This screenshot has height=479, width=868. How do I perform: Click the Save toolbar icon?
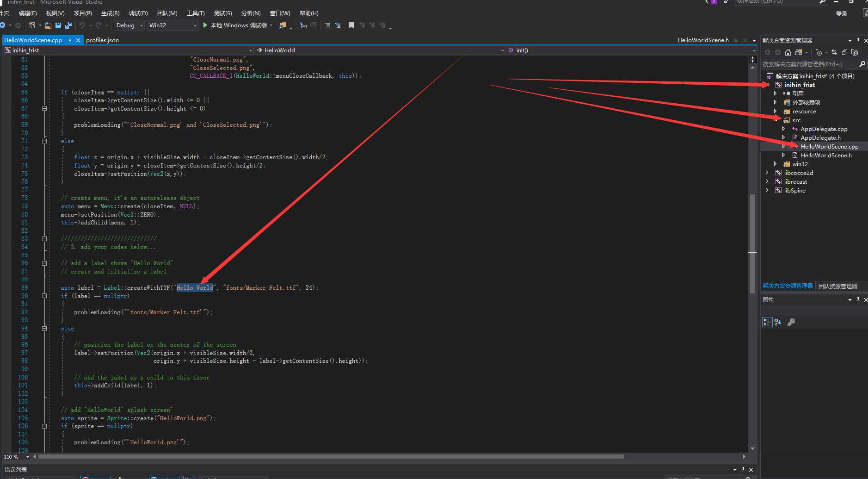point(58,25)
